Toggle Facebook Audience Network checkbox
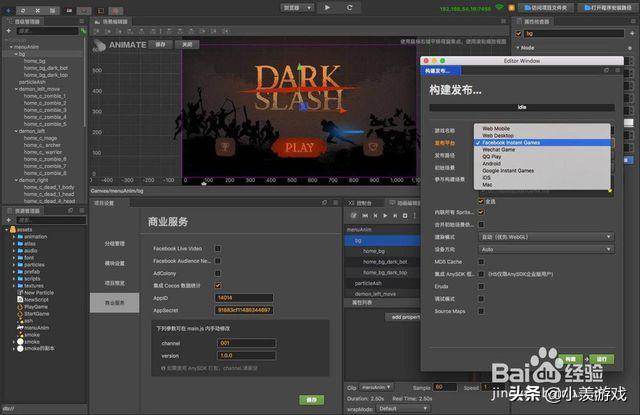This screenshot has width=640, height=415. tap(218, 261)
